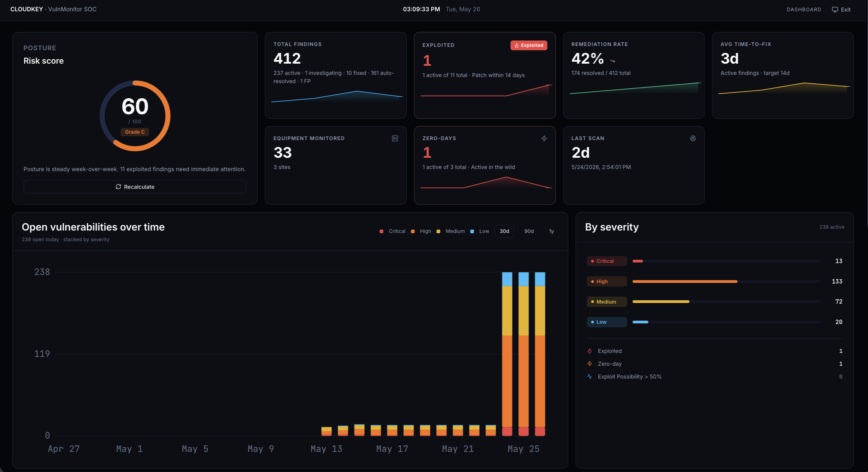The image size is (868, 472).
Task: Click the Exploit Possibility > 50% row
Action: (x=714, y=377)
